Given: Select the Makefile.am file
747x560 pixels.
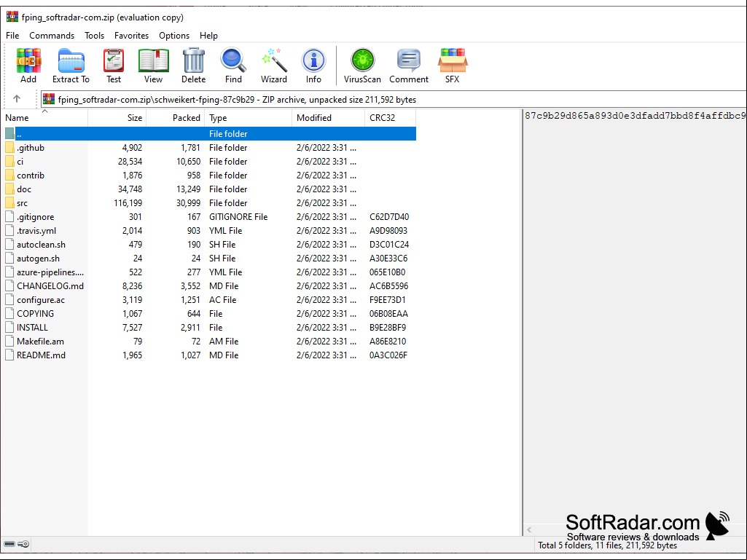Looking at the screenshot, I should [40, 341].
